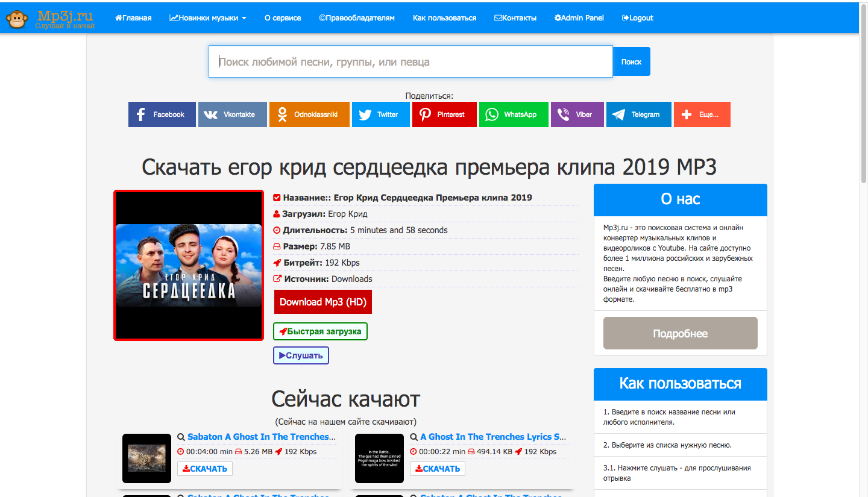This screenshot has width=868, height=497.
Task: Focus the song search field
Action: coord(410,61)
